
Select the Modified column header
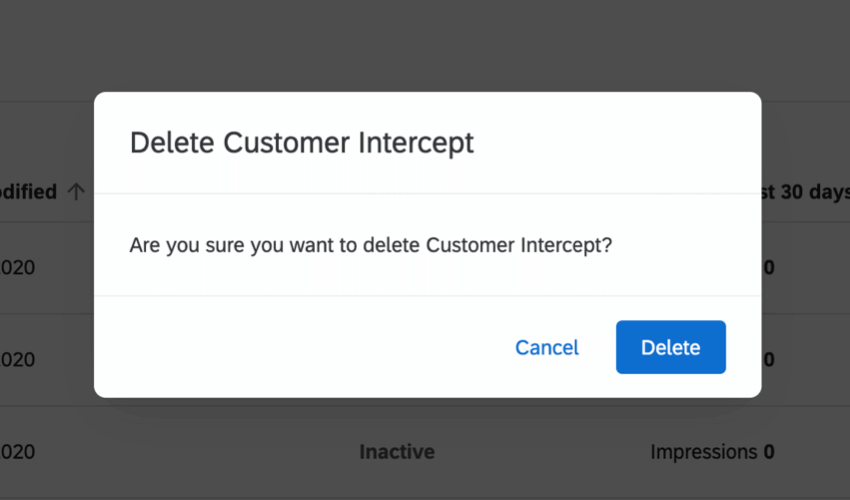(x=28, y=192)
